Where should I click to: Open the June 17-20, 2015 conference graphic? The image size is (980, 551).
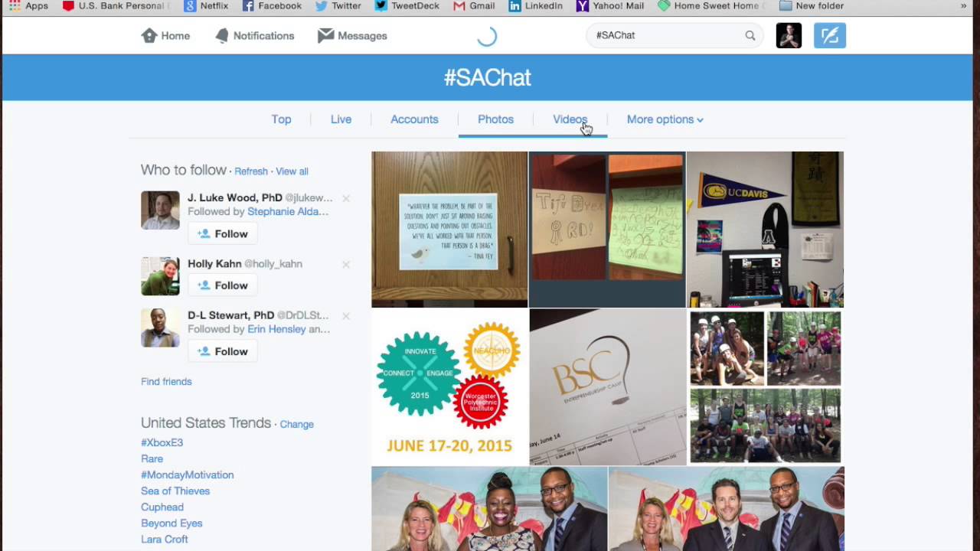(x=449, y=387)
